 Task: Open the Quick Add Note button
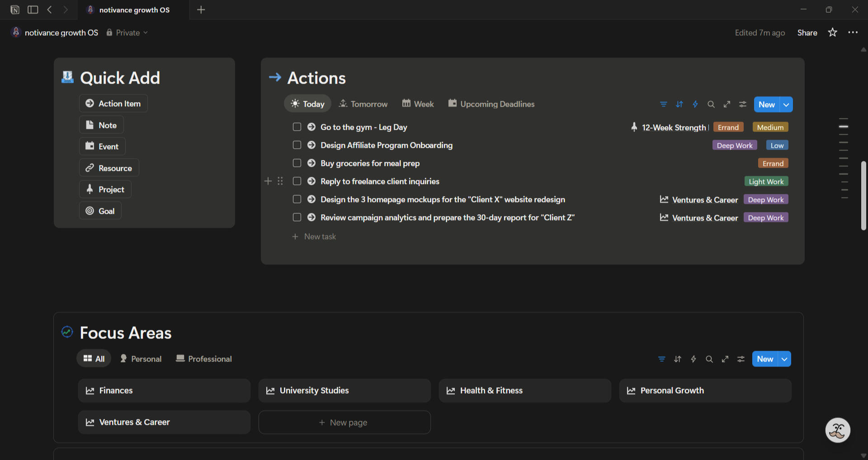(x=101, y=125)
